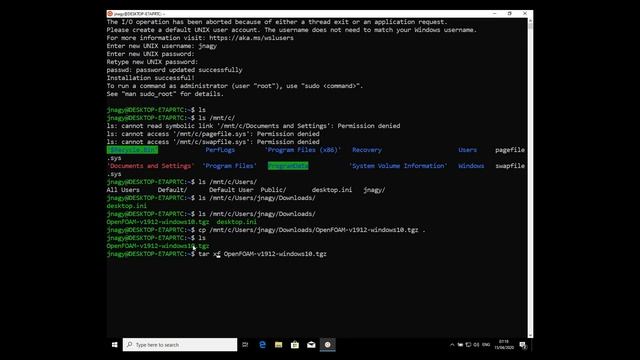Click the ENG language indicator
This screenshot has width=640, height=360.
click(486, 345)
